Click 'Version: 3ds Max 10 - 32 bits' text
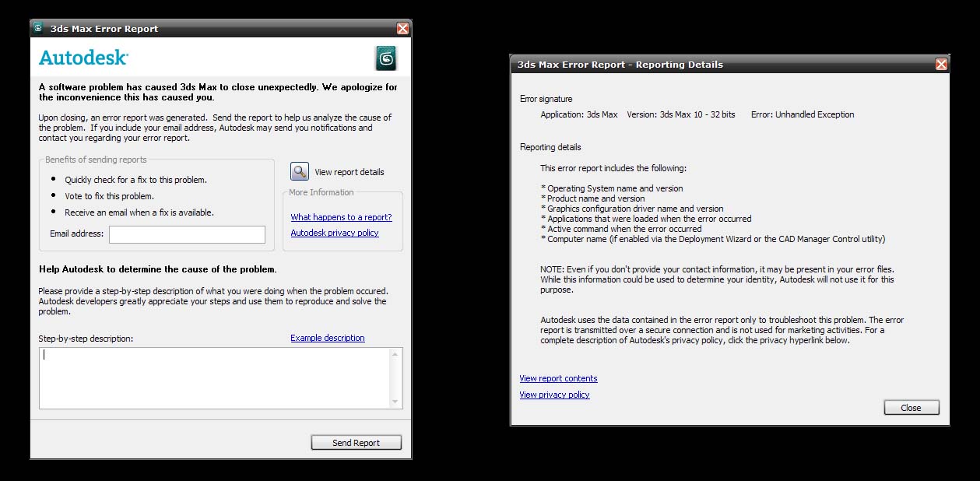 (x=681, y=114)
